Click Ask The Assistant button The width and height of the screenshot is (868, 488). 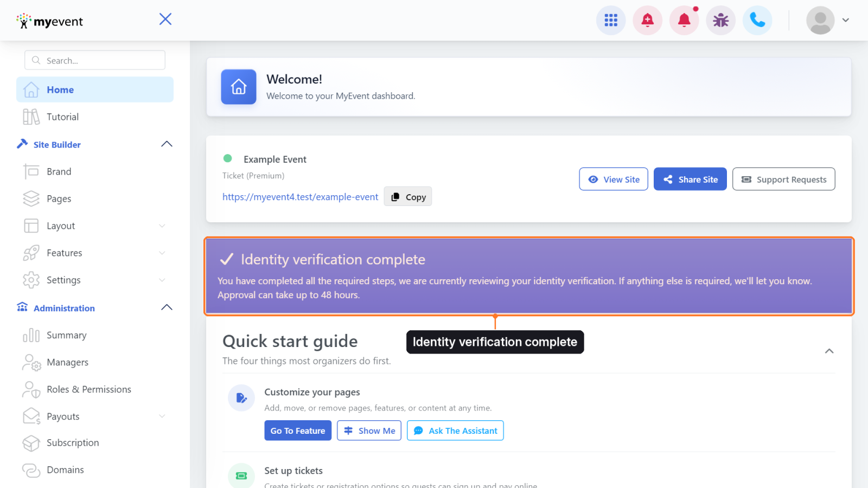pyautogui.click(x=455, y=431)
